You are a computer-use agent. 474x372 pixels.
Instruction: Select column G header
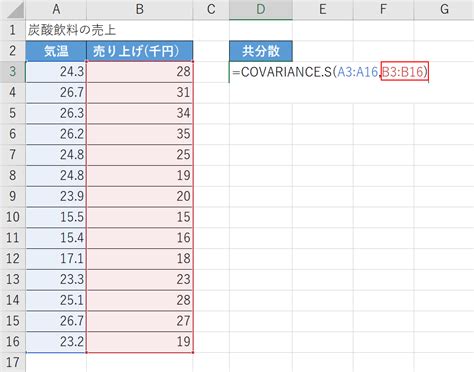pyautogui.click(x=444, y=10)
